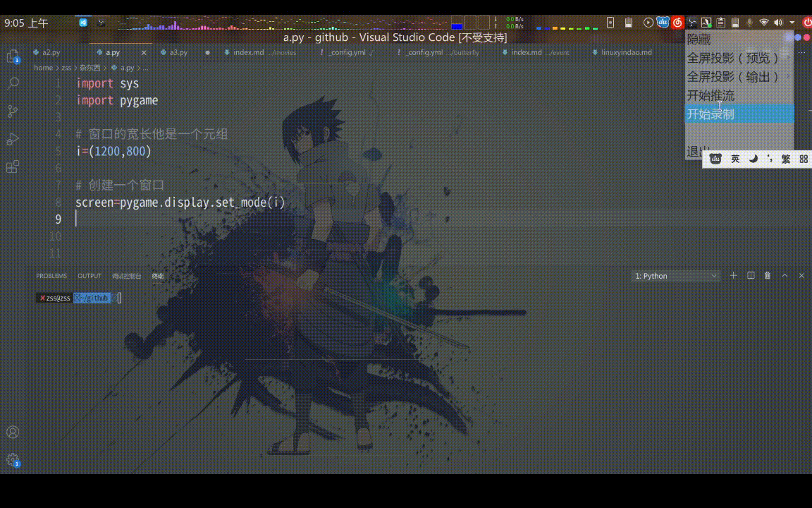Close the a.py editor tab
This screenshot has width=812, height=508.
pos(144,52)
